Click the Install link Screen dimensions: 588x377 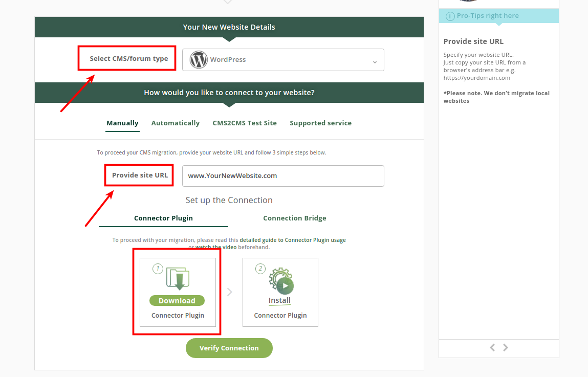click(x=279, y=300)
